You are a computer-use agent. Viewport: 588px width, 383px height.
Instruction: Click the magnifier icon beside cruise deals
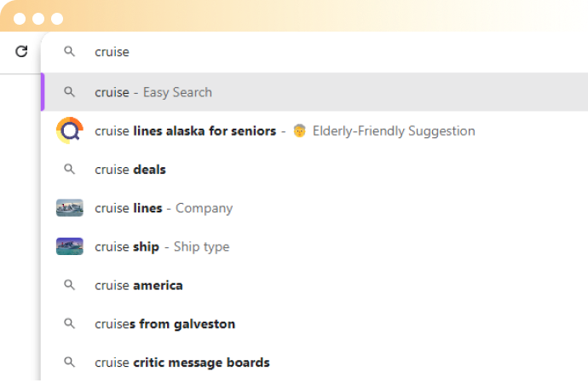pos(69,169)
